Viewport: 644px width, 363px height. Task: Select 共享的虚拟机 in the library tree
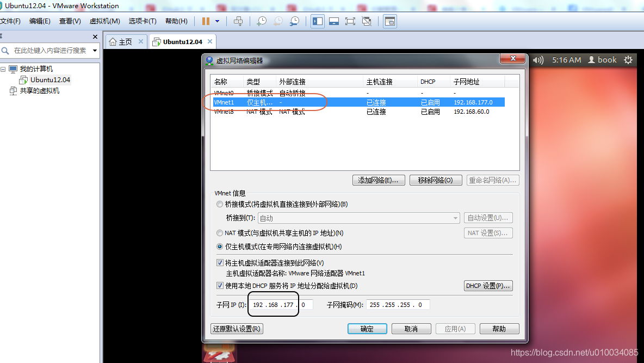[39, 90]
